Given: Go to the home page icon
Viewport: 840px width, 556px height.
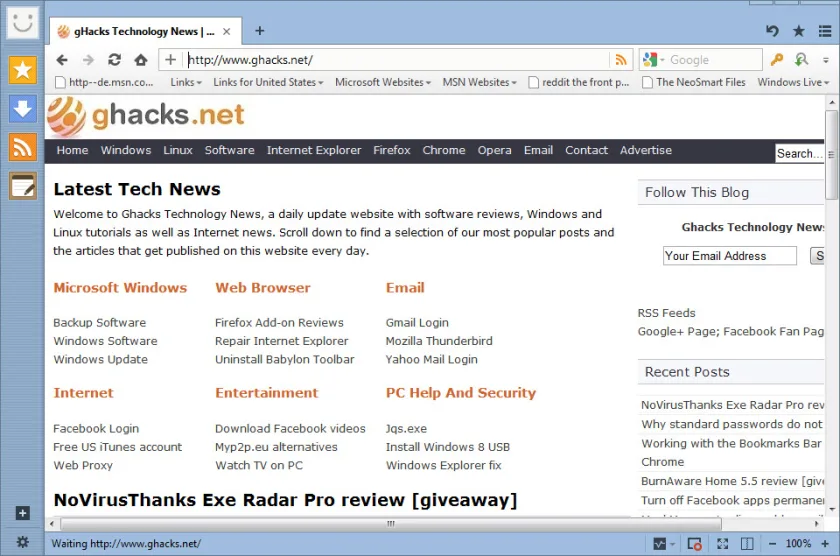Looking at the screenshot, I should [141, 59].
